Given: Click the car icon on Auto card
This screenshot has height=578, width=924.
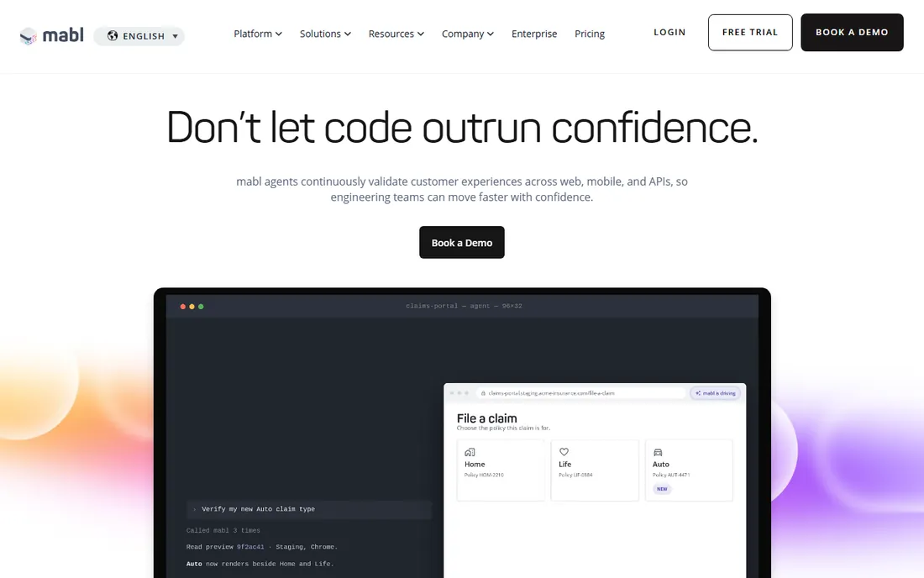Looking at the screenshot, I should (x=658, y=452).
